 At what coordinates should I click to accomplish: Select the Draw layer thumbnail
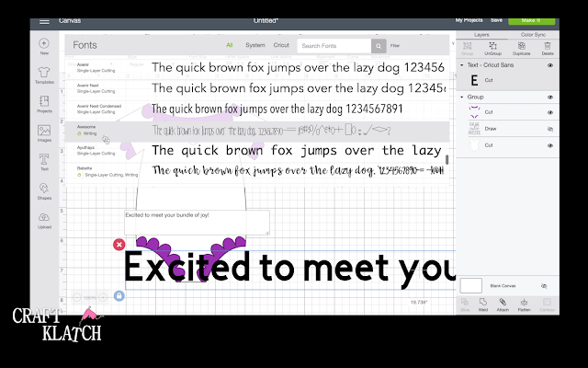coord(474,129)
